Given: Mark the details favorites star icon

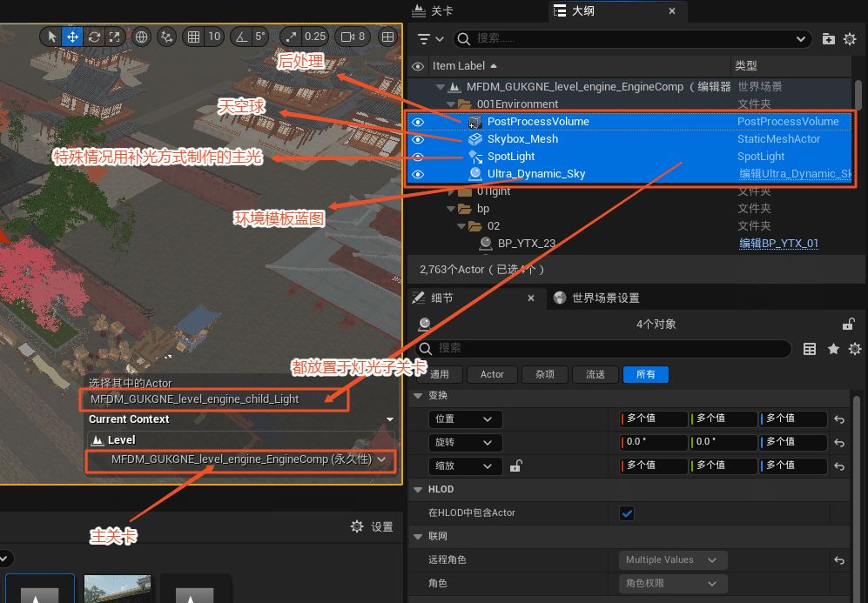Looking at the screenshot, I should [x=833, y=348].
